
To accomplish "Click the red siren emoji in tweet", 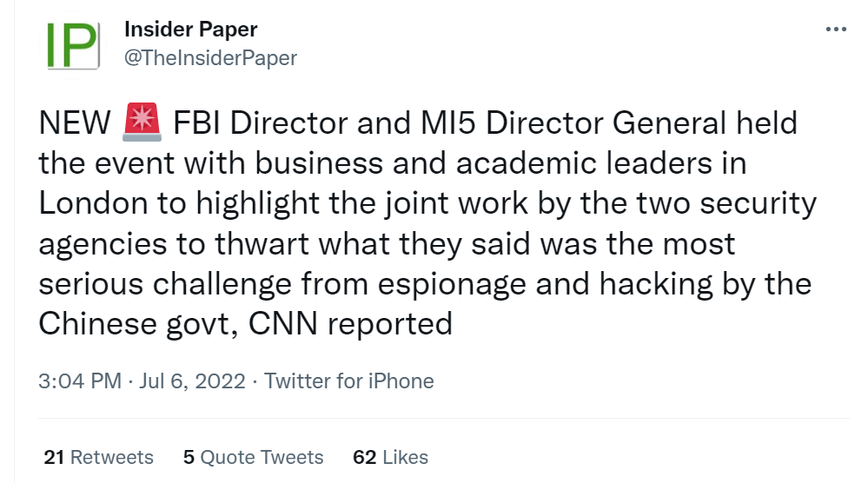I will [x=142, y=122].
